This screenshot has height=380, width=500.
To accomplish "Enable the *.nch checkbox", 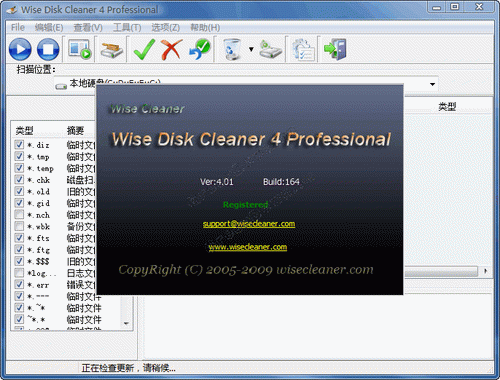I will tap(19, 214).
